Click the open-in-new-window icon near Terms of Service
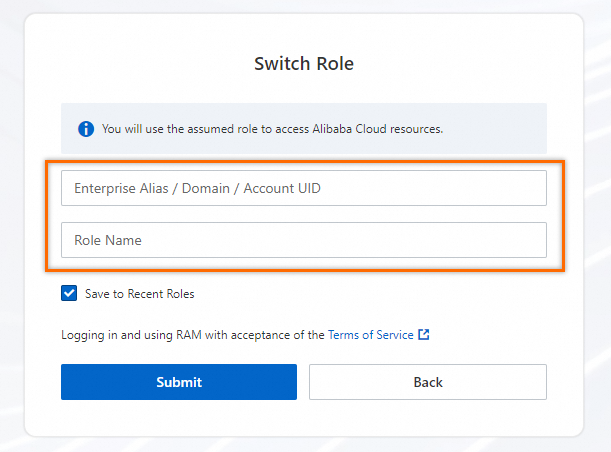 [x=424, y=335]
